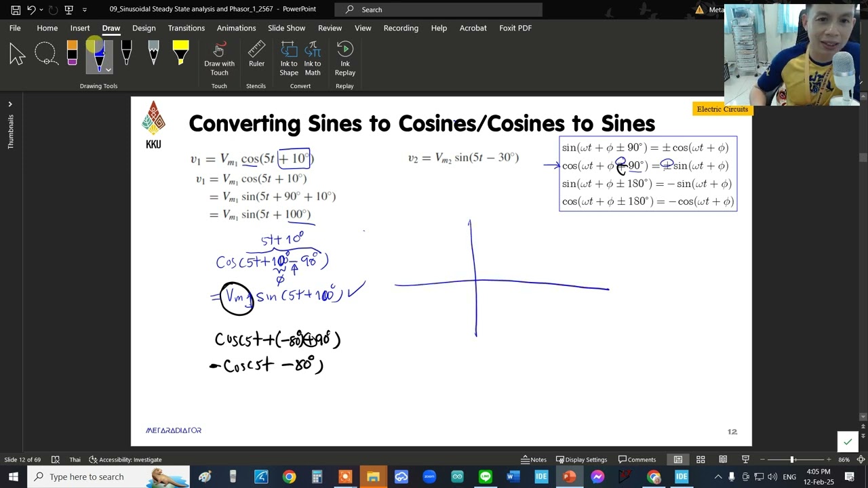Click the Save icon in title bar

tap(15, 9)
